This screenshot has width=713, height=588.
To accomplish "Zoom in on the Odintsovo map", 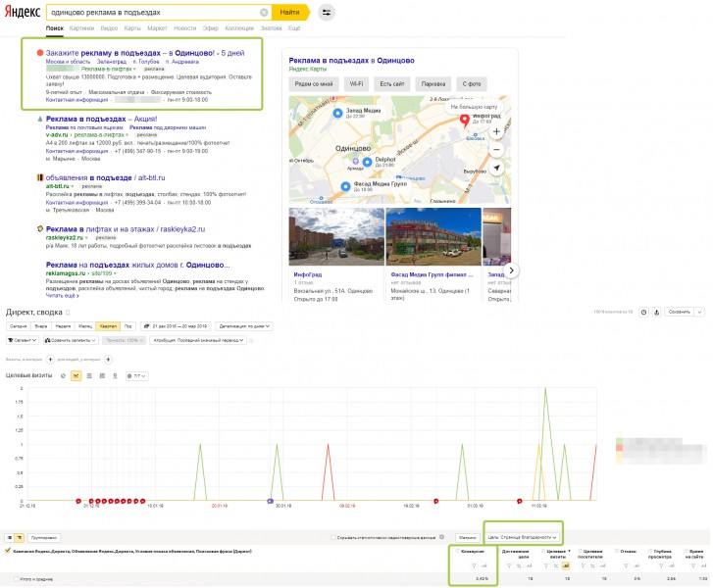I will coord(496,131).
